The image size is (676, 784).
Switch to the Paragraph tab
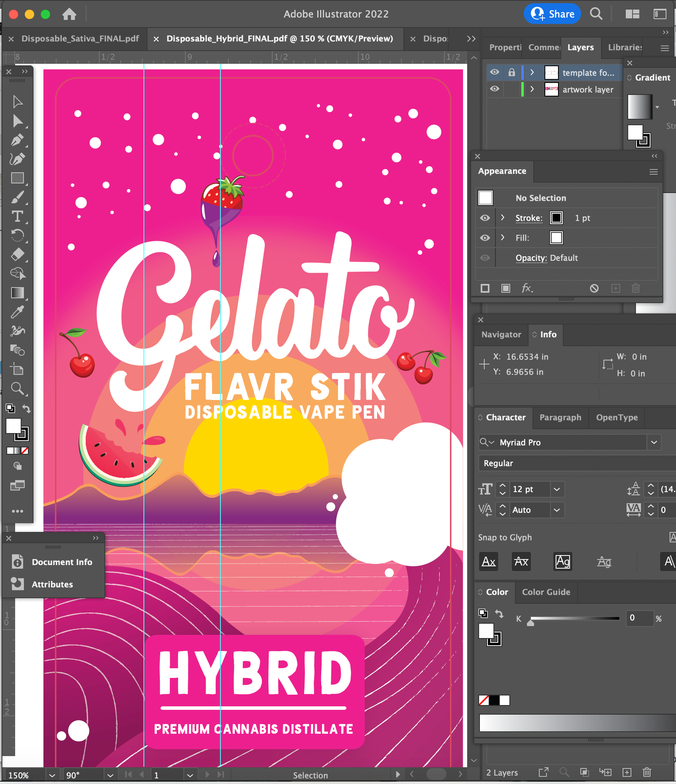[x=560, y=418]
